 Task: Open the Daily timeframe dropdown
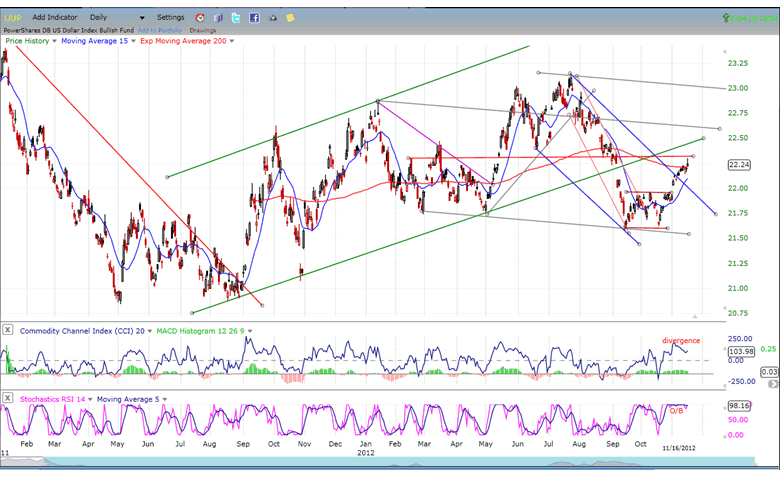coord(142,18)
